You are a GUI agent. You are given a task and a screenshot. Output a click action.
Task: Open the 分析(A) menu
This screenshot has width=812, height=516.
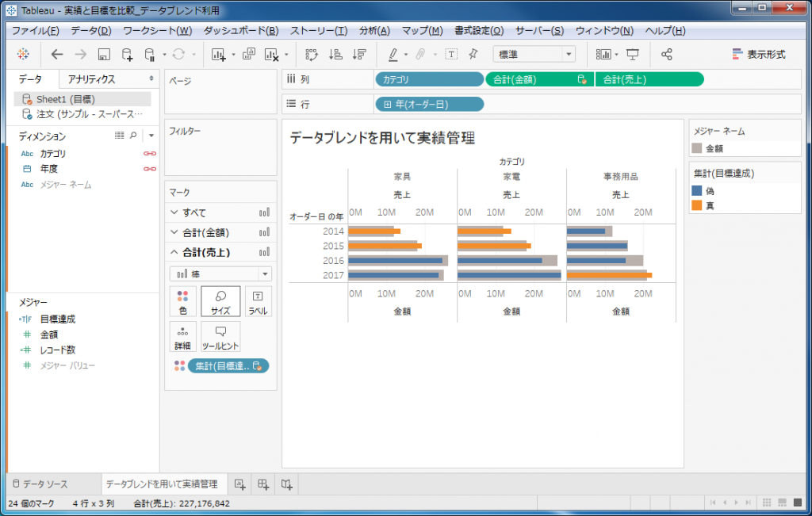pyautogui.click(x=374, y=31)
